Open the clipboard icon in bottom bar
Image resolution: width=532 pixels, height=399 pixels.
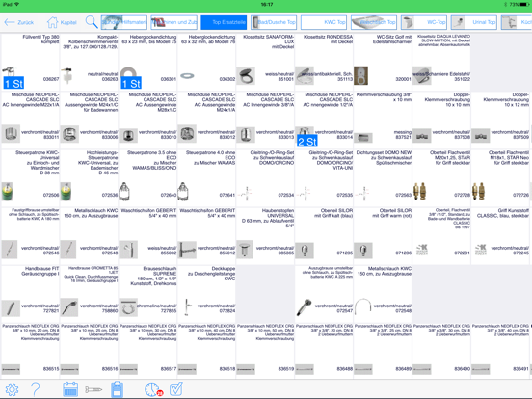(117, 389)
